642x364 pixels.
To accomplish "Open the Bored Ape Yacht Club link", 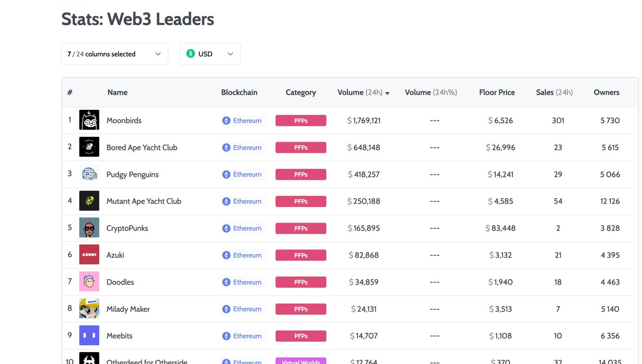I will (x=142, y=147).
